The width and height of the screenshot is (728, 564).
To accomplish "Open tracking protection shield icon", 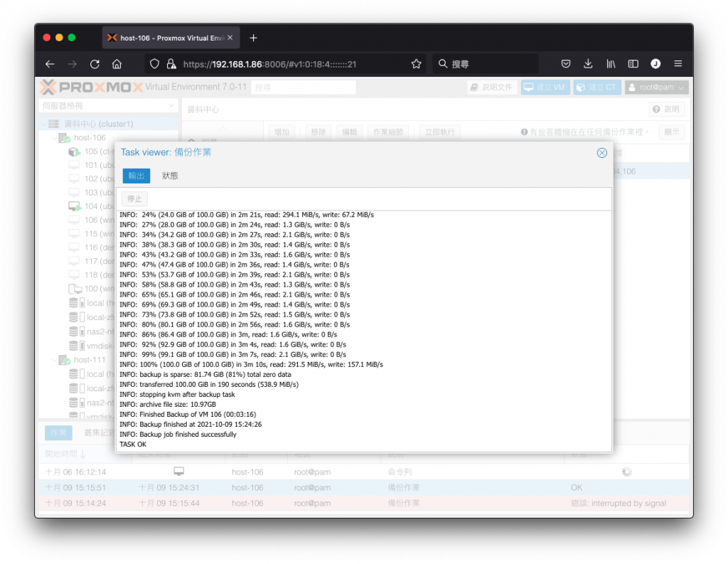I will tap(154, 64).
